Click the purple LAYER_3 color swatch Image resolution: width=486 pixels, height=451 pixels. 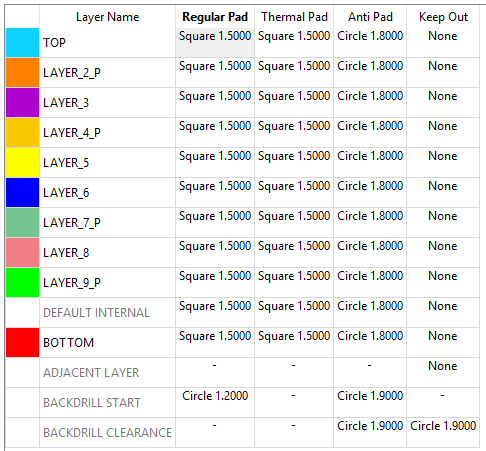[x=22, y=102]
